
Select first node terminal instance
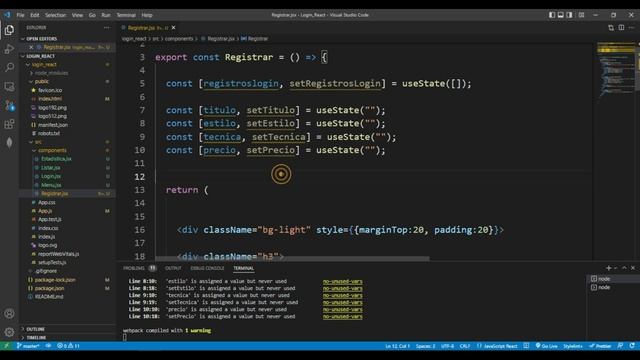[613, 279]
